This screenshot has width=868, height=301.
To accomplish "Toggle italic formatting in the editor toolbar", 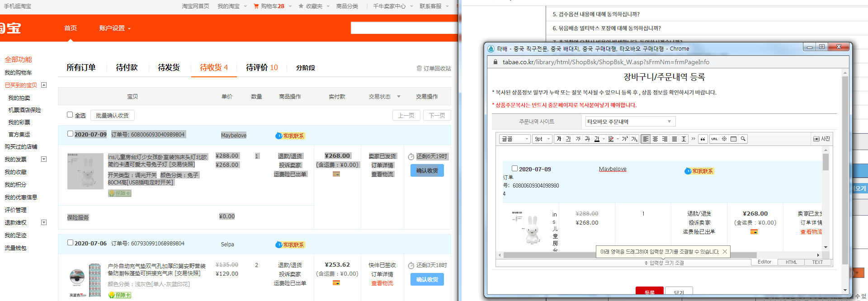I will [578, 139].
